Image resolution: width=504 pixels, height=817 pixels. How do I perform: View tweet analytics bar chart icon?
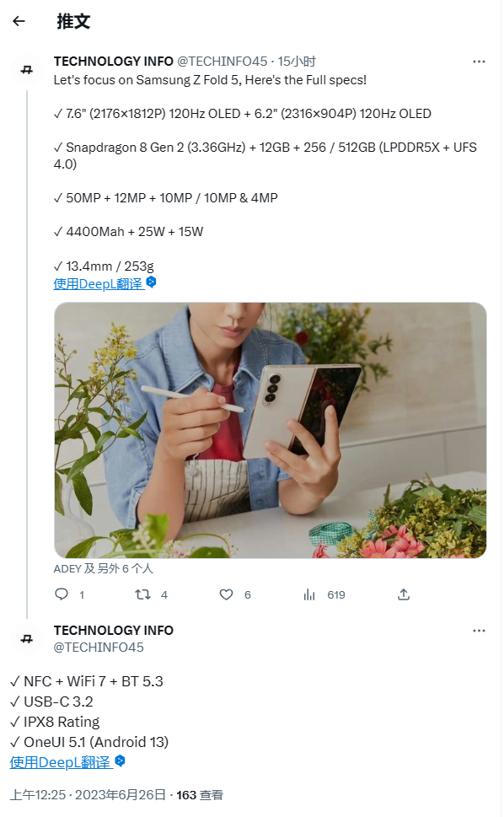pyautogui.click(x=309, y=594)
